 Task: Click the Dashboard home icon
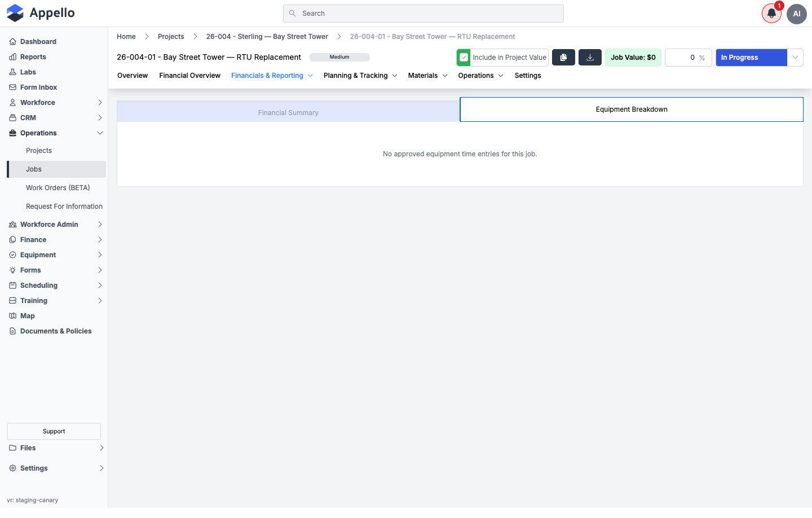12,42
